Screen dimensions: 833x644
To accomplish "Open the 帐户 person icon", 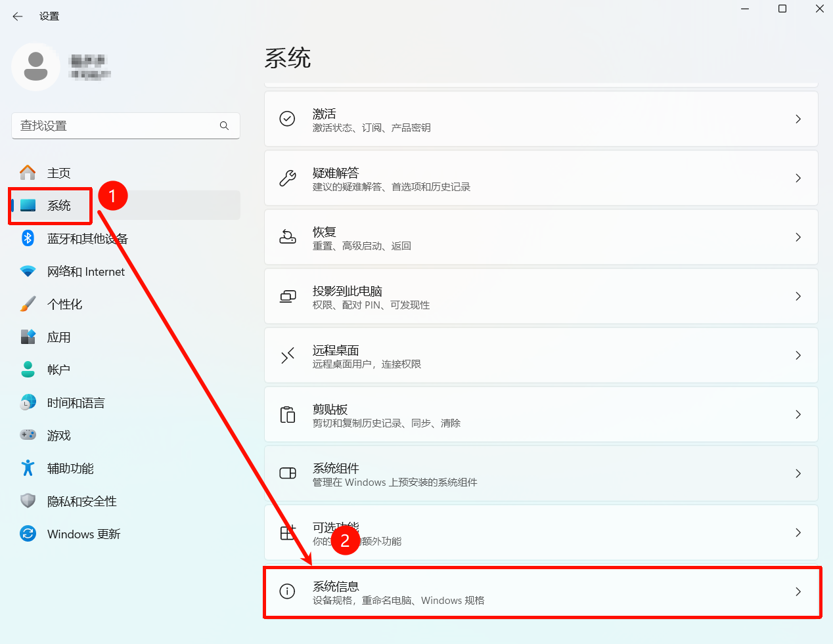I will tap(28, 370).
